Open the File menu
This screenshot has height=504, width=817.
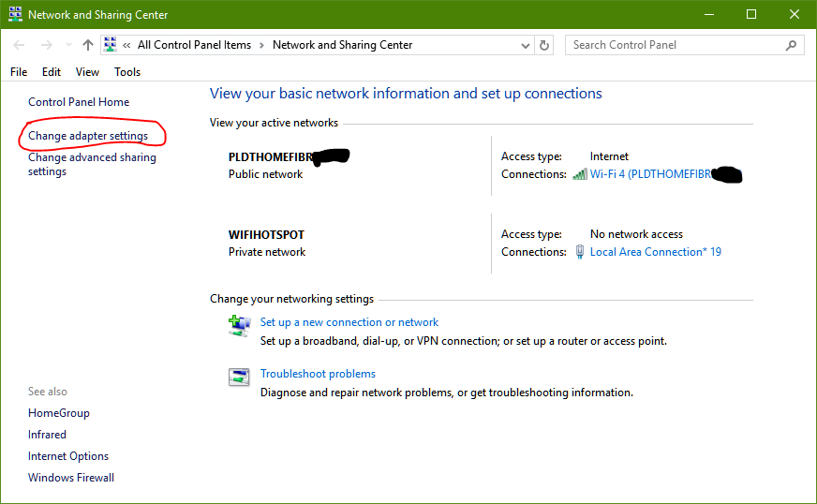tap(19, 72)
